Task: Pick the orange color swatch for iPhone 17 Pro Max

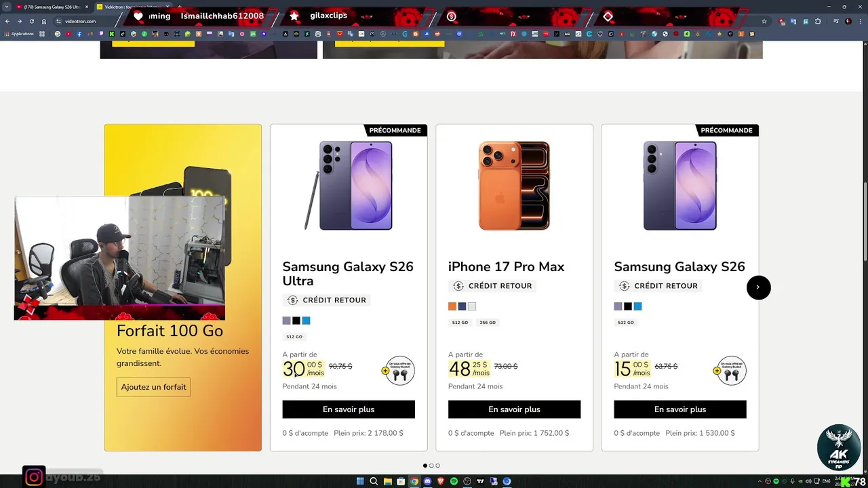Action: (x=452, y=306)
